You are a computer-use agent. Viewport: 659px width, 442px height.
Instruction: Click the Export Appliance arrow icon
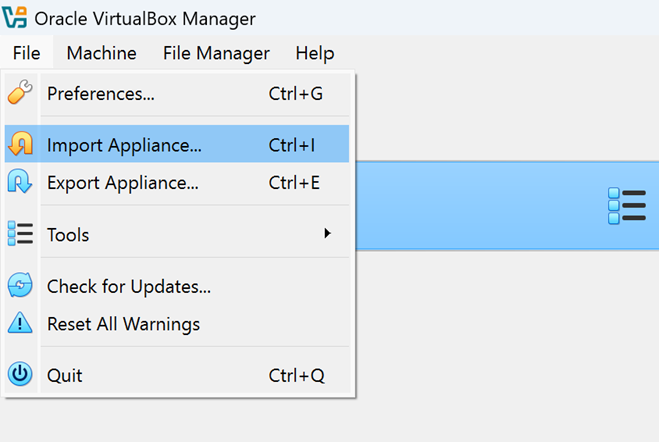pos(20,182)
